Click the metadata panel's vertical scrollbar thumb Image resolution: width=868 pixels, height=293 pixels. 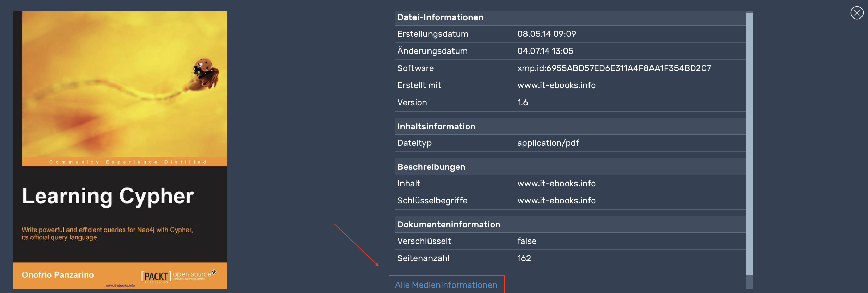(x=749, y=144)
